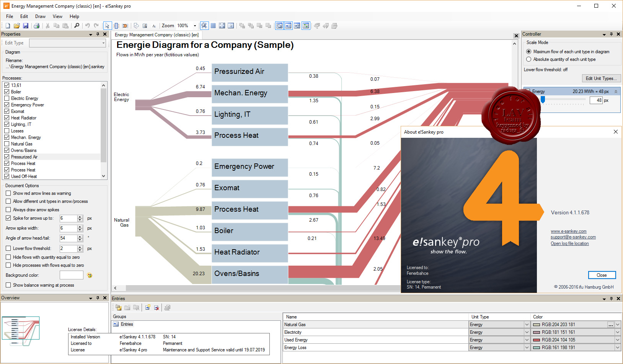Click the ellipsis button in Natural Gas color
The image size is (623, 364).
click(610, 325)
